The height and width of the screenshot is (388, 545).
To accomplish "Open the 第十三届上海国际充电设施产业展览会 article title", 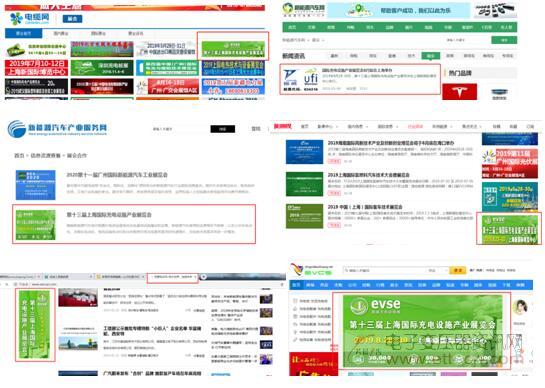I will [109, 215].
